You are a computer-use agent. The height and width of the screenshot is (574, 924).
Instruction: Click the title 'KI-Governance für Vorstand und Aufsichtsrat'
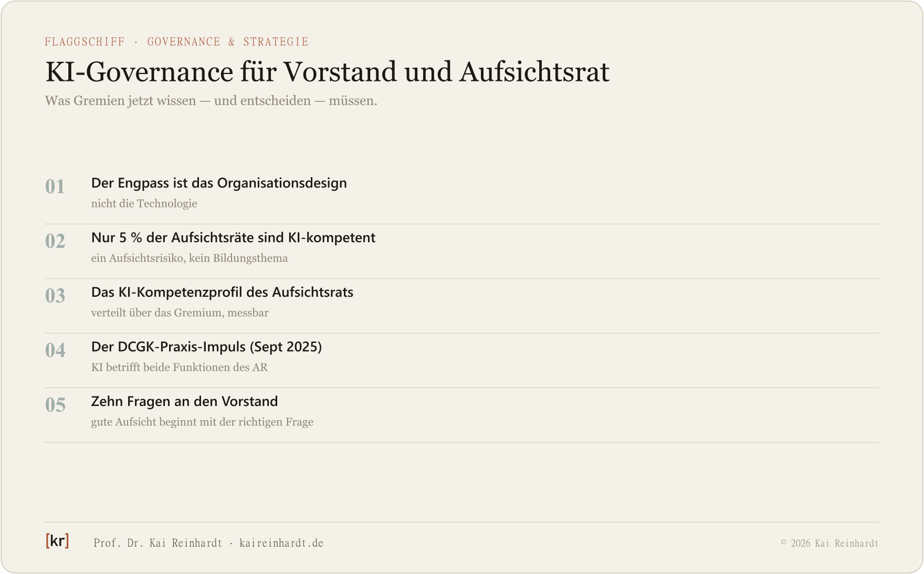pos(327,72)
